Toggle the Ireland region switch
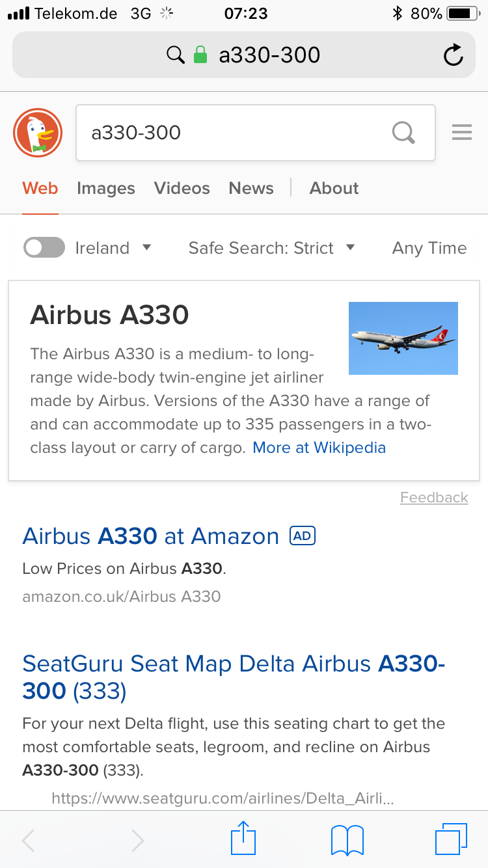Image resolution: width=488 pixels, height=868 pixels. point(44,247)
